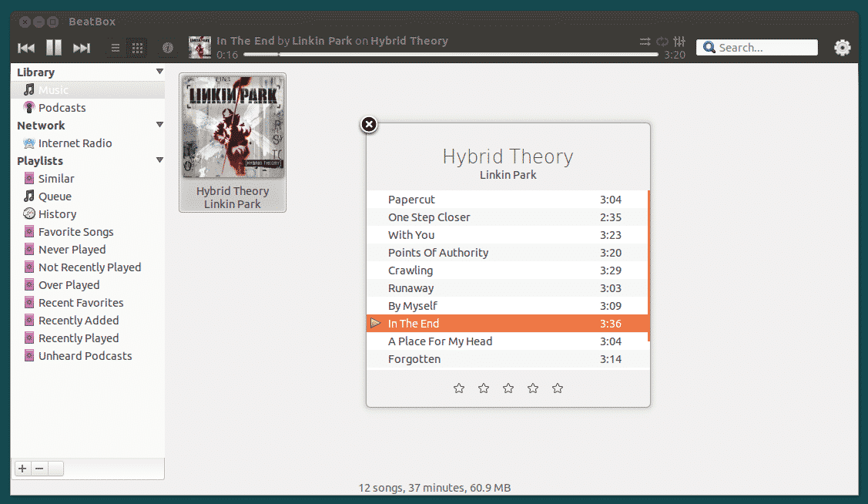The height and width of the screenshot is (504, 868).
Task: Select Music in the library sidebar
Action: tap(88, 89)
